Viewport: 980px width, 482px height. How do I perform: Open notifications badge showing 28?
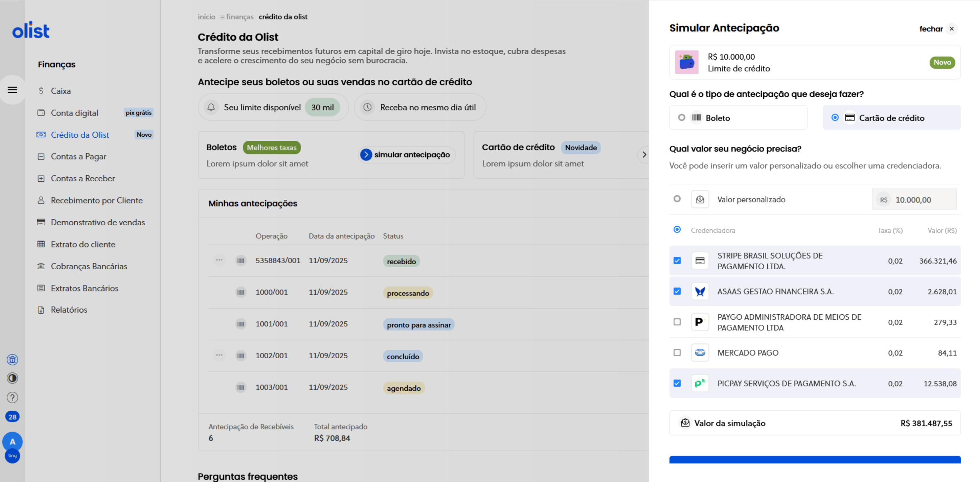[13, 417]
